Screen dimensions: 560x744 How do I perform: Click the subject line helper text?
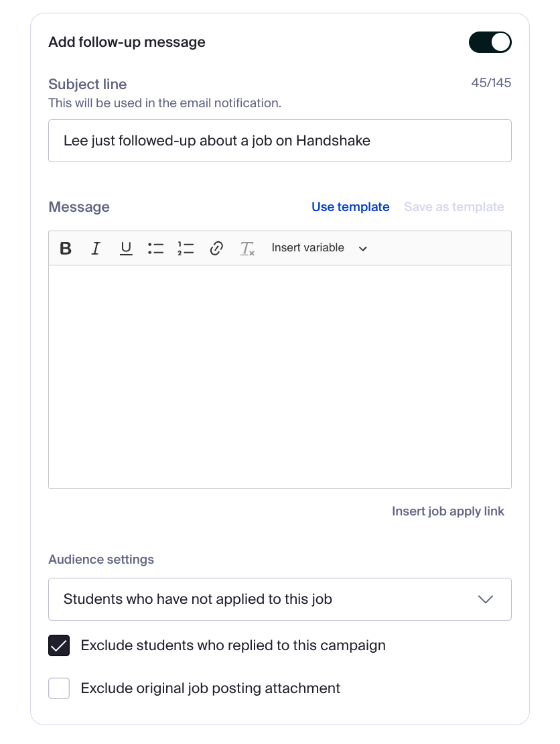click(x=165, y=103)
